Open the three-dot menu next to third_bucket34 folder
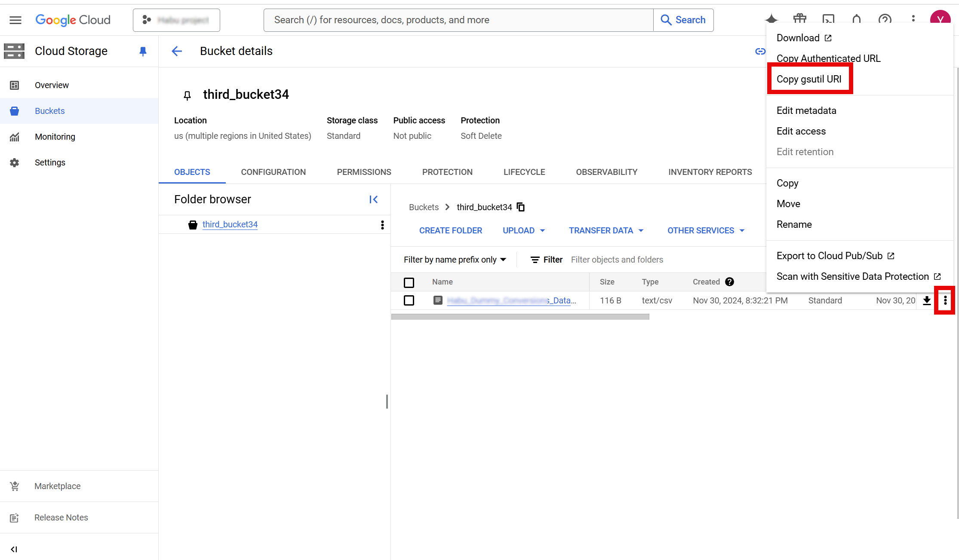The width and height of the screenshot is (959, 560). coord(382,225)
